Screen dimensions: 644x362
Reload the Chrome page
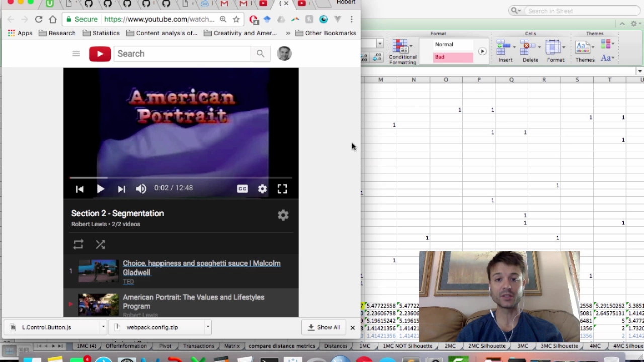[39, 19]
